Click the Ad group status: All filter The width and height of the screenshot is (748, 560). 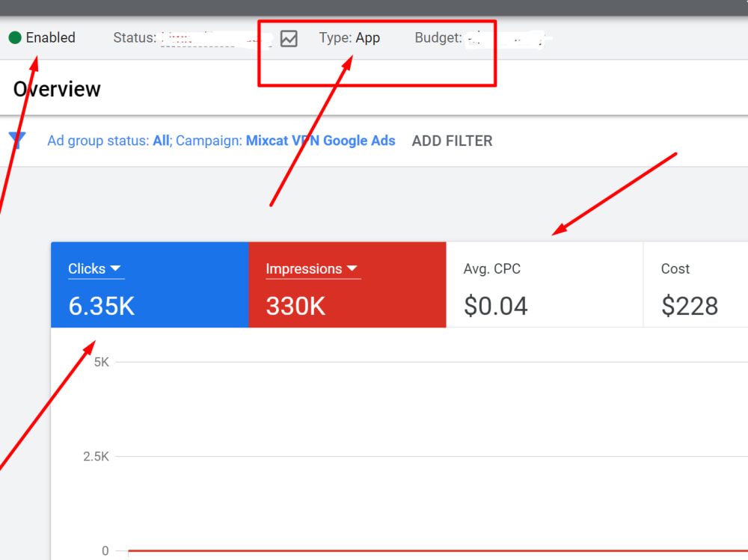(x=109, y=141)
